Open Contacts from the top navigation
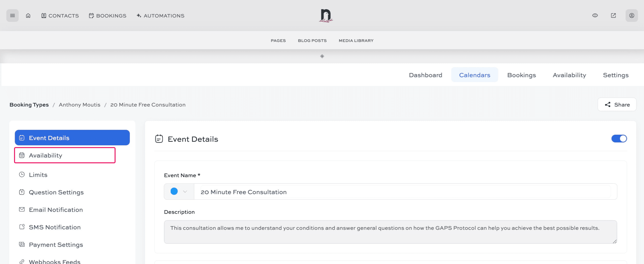The image size is (644, 264). tap(60, 16)
